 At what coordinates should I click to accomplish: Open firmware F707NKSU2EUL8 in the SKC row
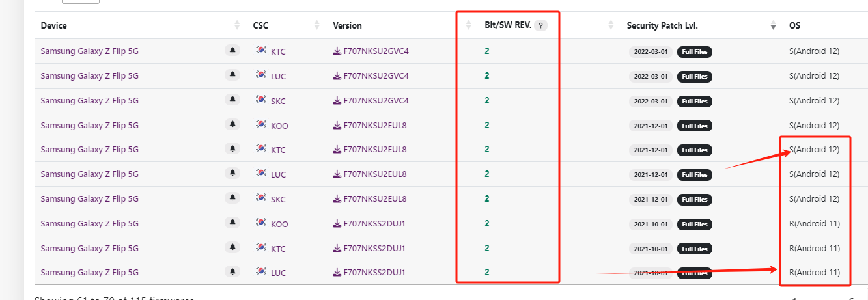pos(369,198)
